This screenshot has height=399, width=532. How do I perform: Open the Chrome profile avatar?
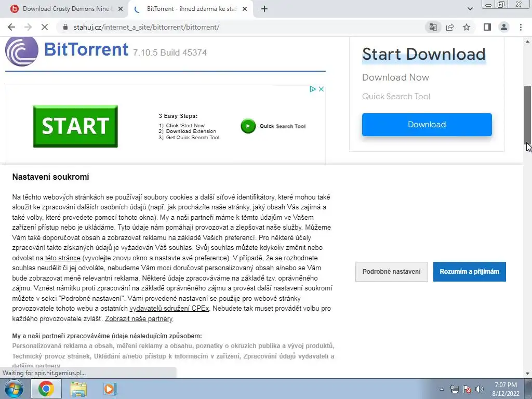pos(504,27)
